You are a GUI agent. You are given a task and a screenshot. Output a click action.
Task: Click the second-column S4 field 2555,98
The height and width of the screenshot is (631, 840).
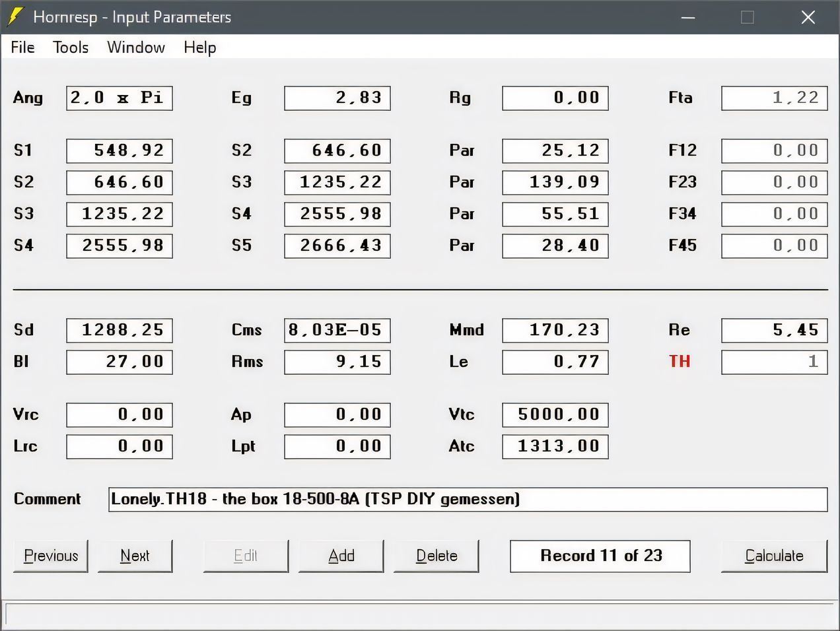(337, 214)
